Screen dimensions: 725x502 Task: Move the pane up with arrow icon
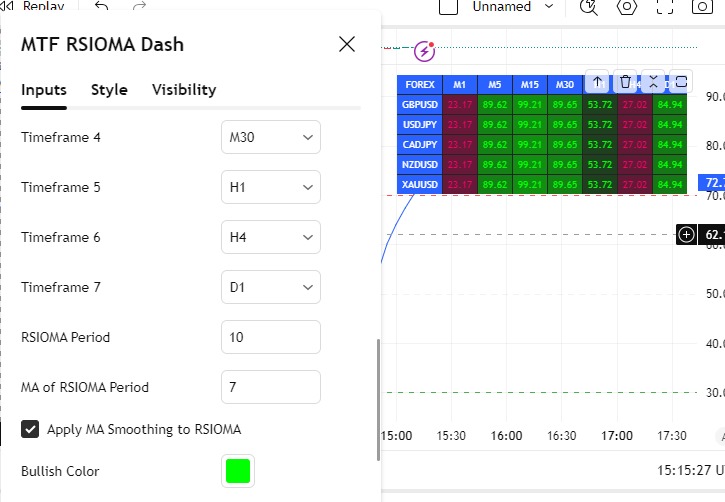click(x=597, y=82)
